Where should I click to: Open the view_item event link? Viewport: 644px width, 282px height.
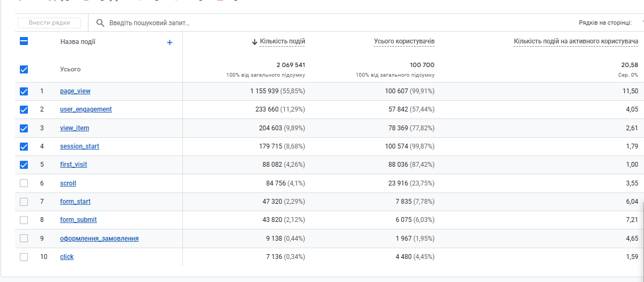coord(75,128)
